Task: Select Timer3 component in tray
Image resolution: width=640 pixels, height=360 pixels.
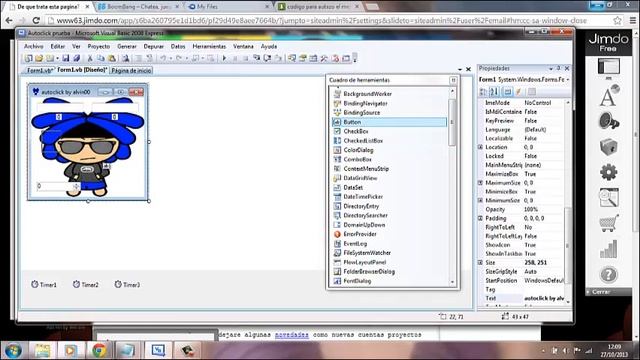Action: [x=127, y=284]
